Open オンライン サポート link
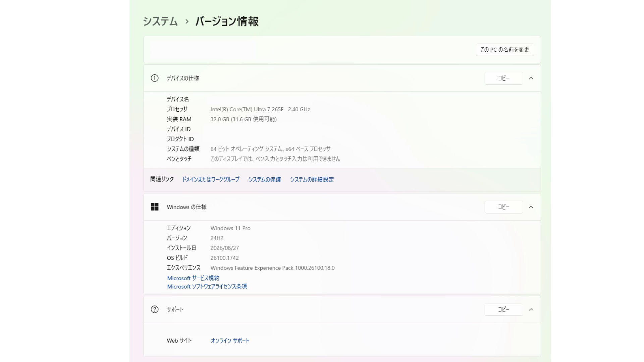Viewport: 644px width, 362px height. (x=230, y=341)
